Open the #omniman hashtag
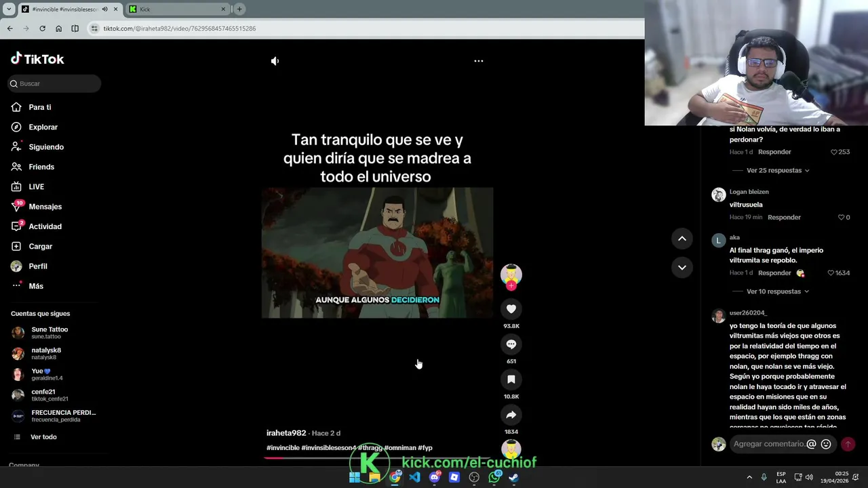Viewport: 868px width, 488px height. tap(400, 448)
